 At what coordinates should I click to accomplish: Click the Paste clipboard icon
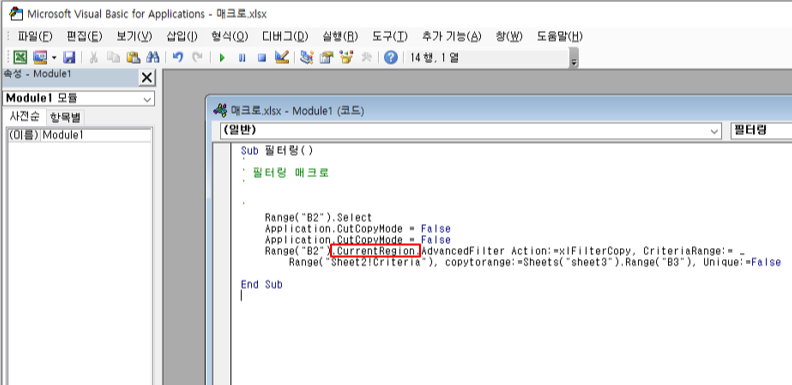coord(133,58)
